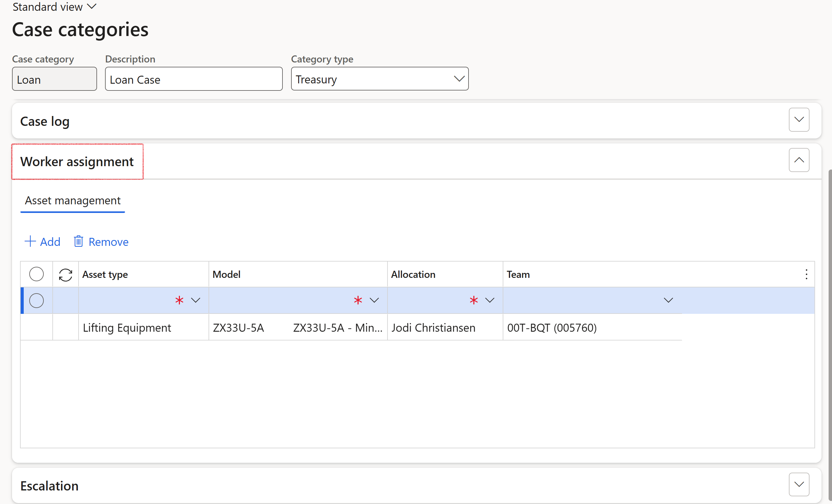
Task: Expand the Escalation section chevron
Action: [x=798, y=484]
